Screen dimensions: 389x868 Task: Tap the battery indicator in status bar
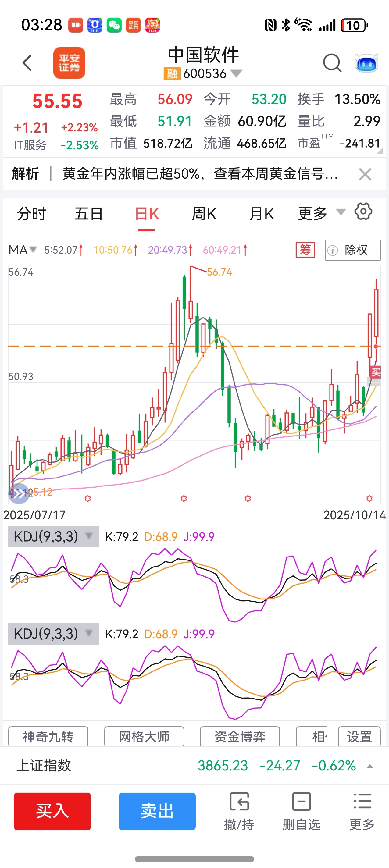click(x=354, y=25)
